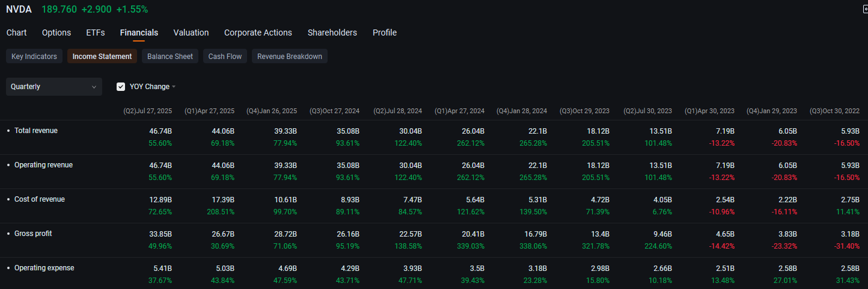This screenshot has width=868, height=289.
Task: Select the Gross profit row label
Action: 33,234
